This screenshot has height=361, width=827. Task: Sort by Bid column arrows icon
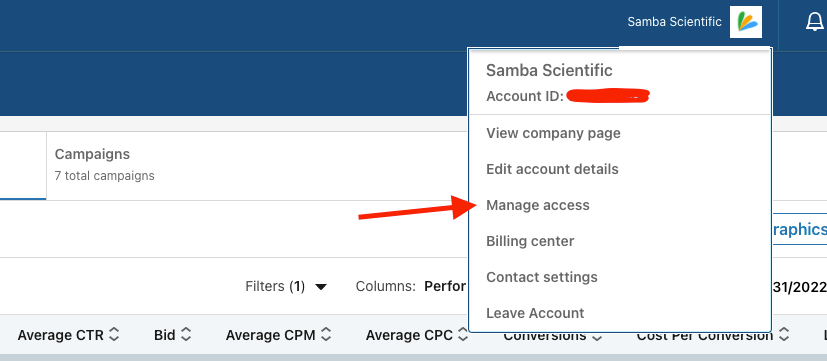coord(186,335)
